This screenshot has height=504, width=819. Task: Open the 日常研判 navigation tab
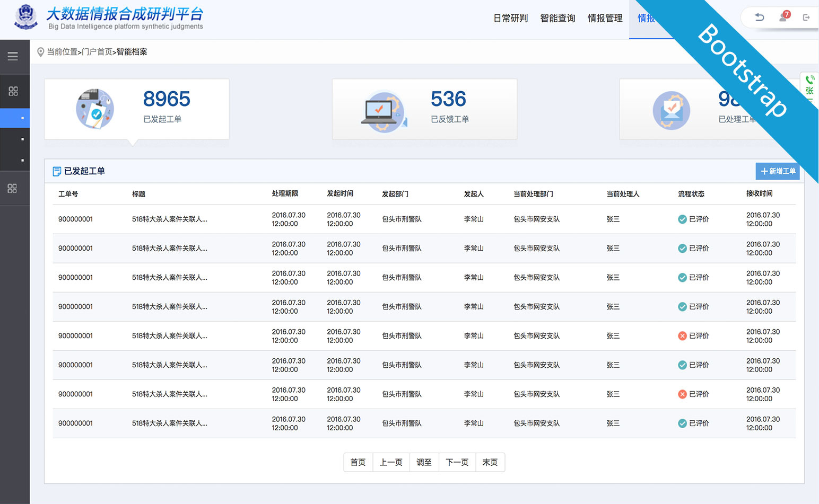tap(510, 19)
